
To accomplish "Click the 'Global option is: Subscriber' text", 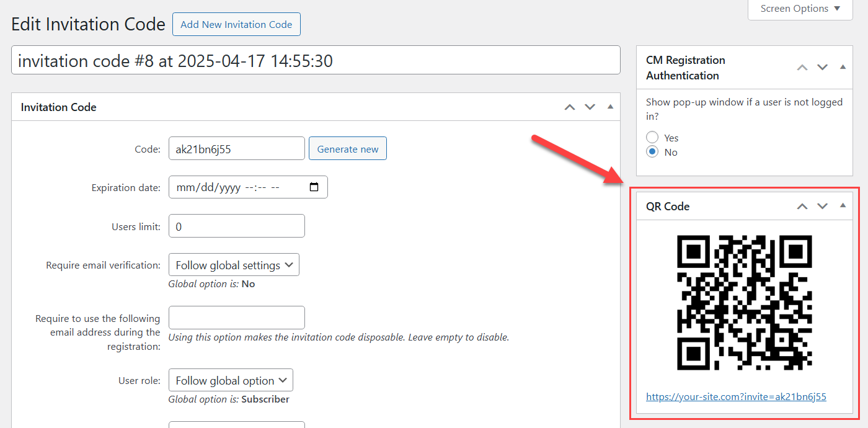I will 229,399.
